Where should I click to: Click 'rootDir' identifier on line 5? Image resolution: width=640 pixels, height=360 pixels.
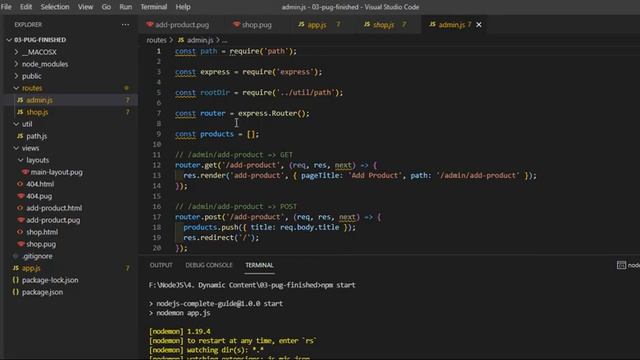pyautogui.click(x=215, y=93)
